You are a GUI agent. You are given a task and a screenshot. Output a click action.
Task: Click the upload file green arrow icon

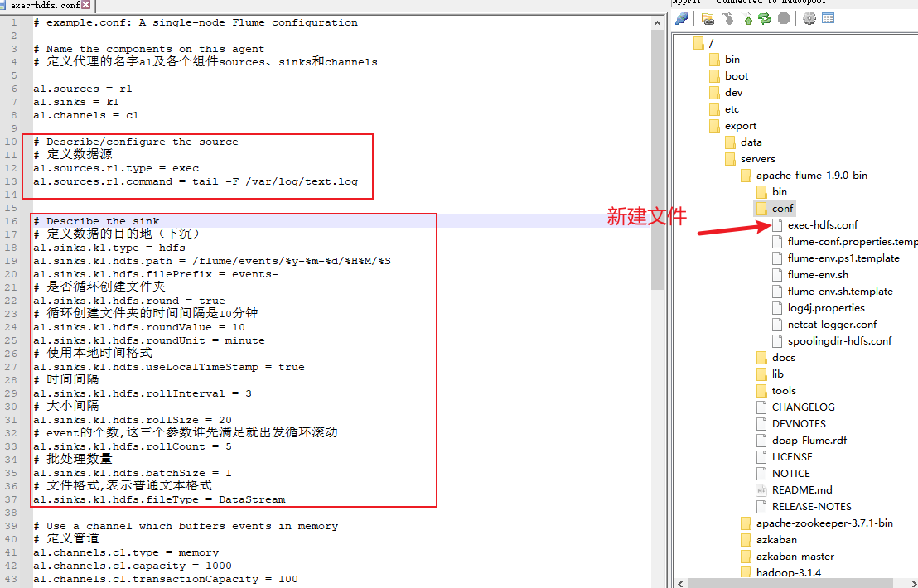tap(748, 19)
